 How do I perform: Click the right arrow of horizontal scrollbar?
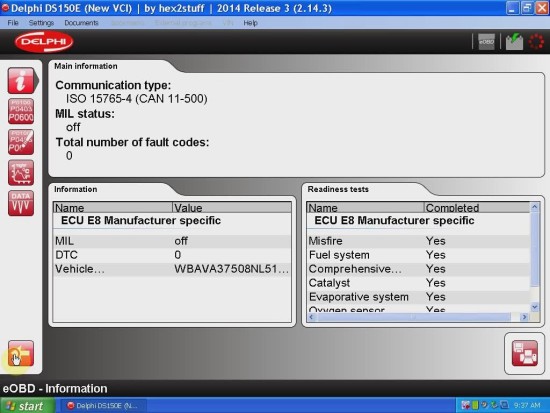pos(524,317)
